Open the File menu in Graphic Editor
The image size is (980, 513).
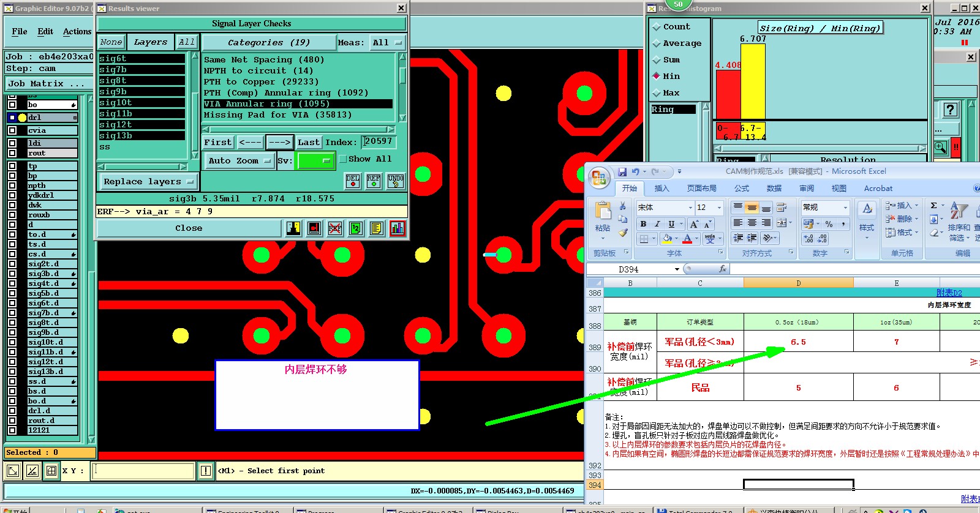[x=20, y=31]
